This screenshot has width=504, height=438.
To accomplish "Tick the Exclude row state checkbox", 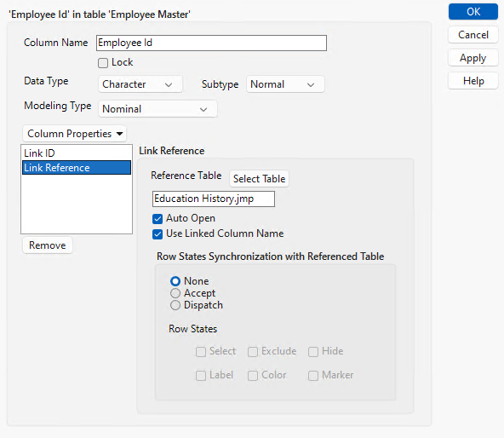I will point(253,352).
